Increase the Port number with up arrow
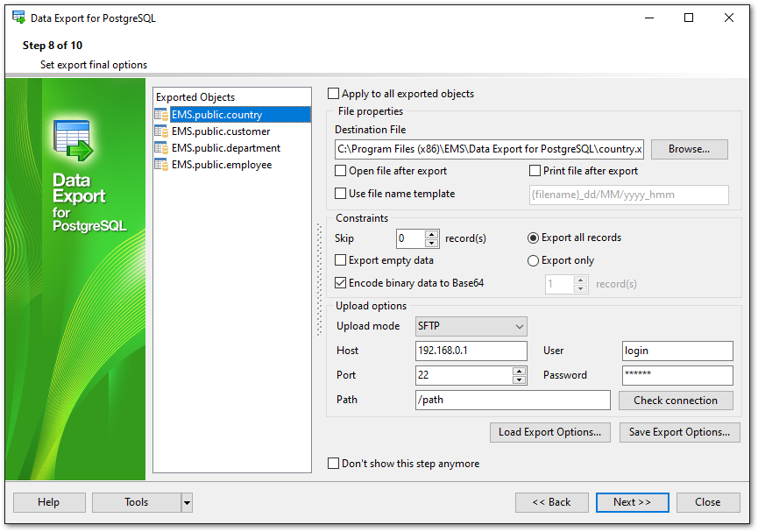The image size is (758, 532). pos(519,371)
